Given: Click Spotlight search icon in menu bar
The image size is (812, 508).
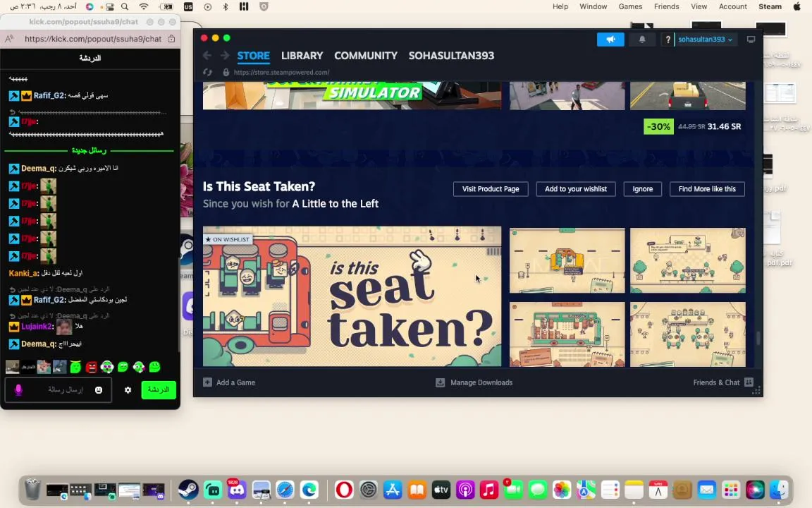Looking at the screenshot, I should [x=125, y=7].
